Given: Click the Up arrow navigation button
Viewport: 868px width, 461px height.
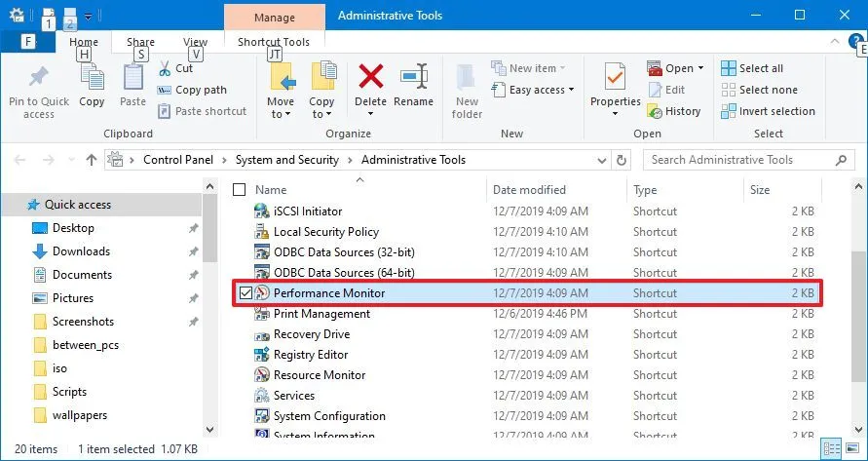Looking at the screenshot, I should (92, 160).
